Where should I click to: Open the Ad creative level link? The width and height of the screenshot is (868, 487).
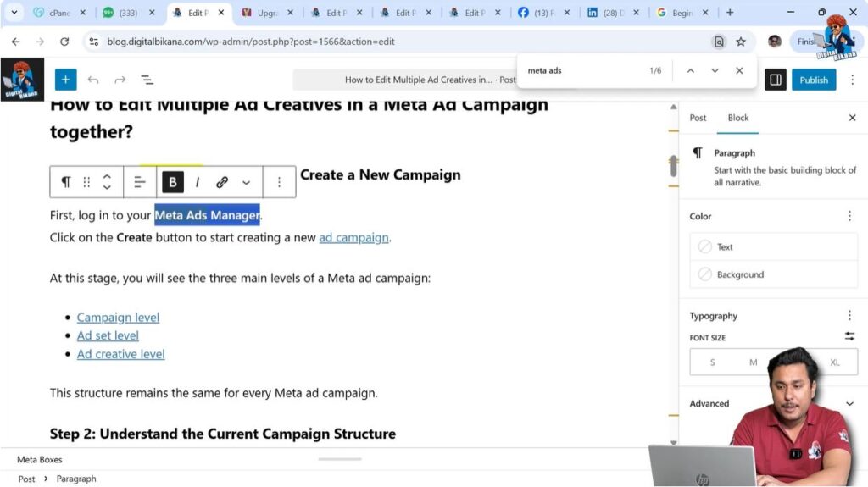click(120, 354)
